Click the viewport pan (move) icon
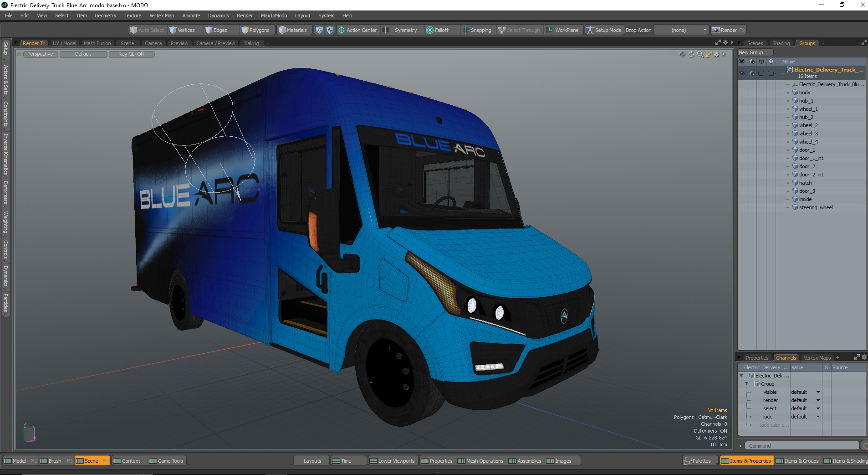Image resolution: width=868 pixels, height=475 pixels. point(682,54)
